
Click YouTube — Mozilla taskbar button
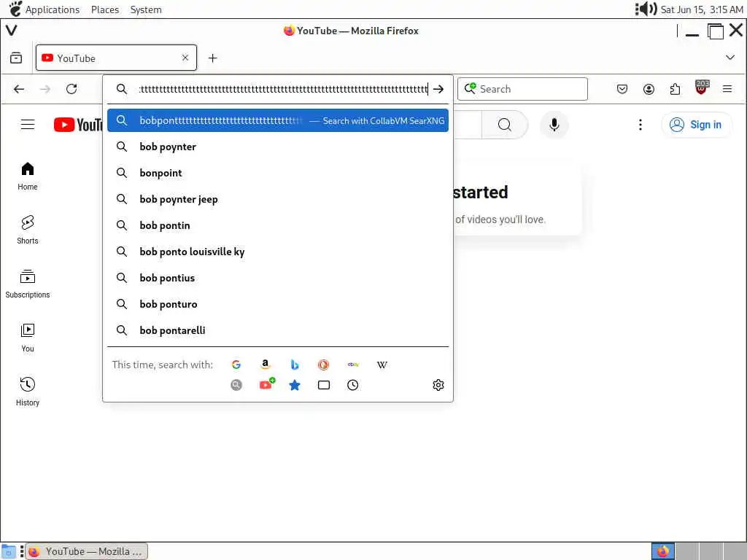pyautogui.click(x=86, y=551)
